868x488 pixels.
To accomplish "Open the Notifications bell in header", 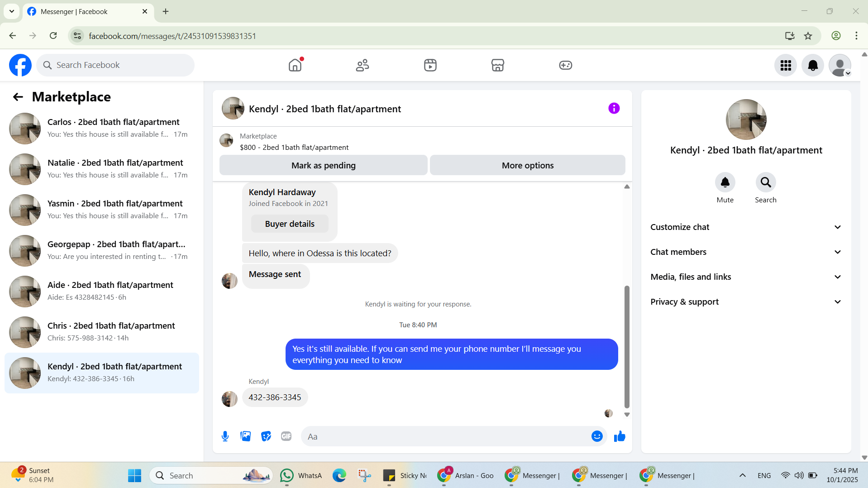I will (x=813, y=66).
